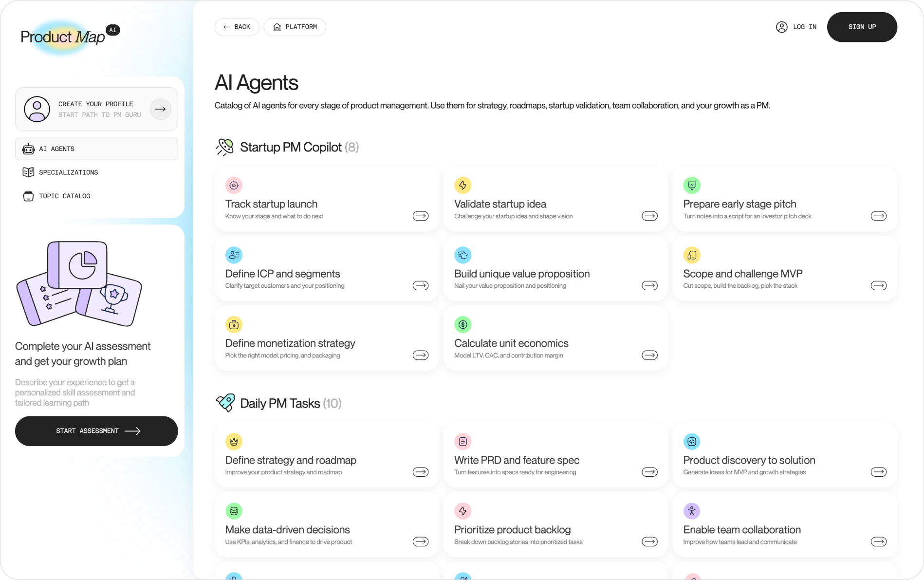Click the profile avatar icon in sidebar

[x=37, y=109]
